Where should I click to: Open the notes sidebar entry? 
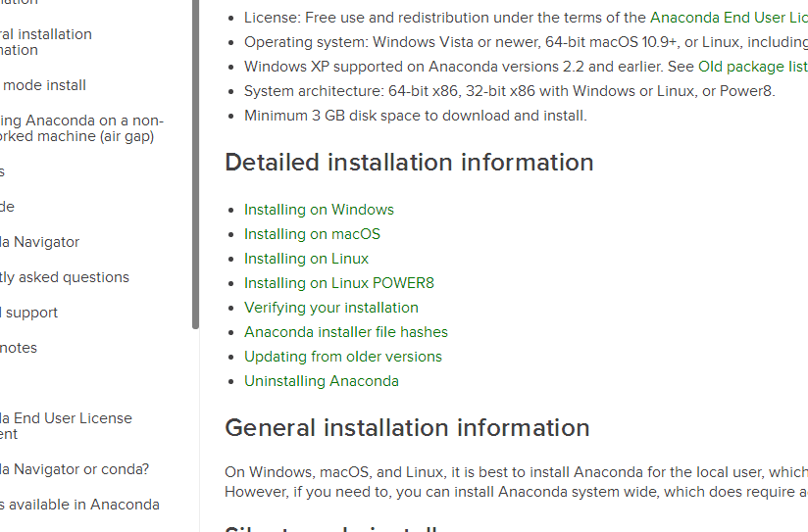(x=19, y=348)
